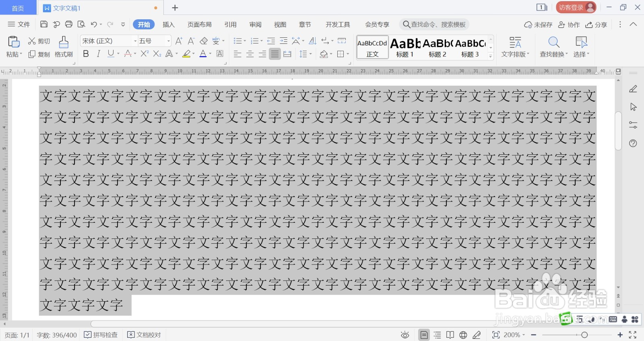Click the vertical scrollbar thumb
Screen dimensions: 644x341
(x=619, y=131)
